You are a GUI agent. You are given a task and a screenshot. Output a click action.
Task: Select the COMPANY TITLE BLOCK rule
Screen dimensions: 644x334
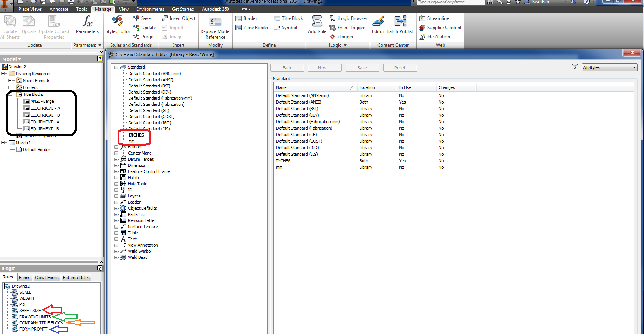41,323
